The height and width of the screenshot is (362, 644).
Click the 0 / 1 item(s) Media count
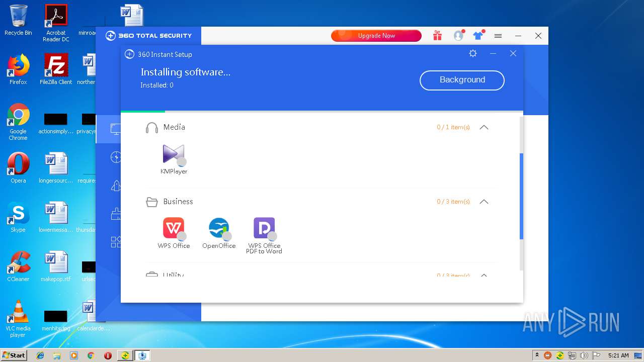click(x=453, y=127)
